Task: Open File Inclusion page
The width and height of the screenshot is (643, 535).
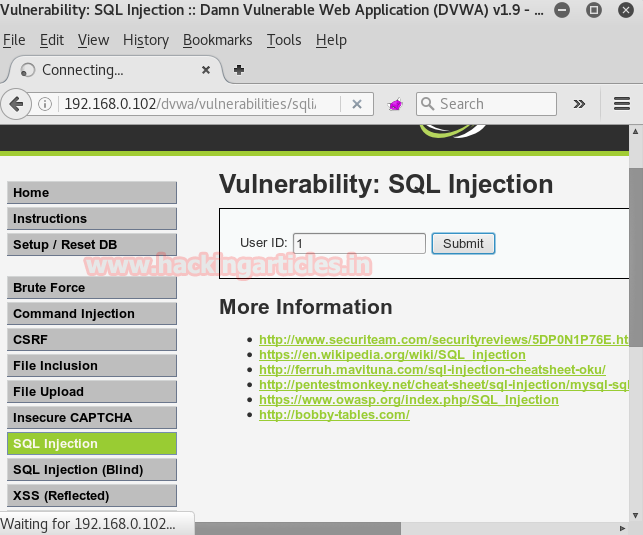Action: [x=92, y=366]
